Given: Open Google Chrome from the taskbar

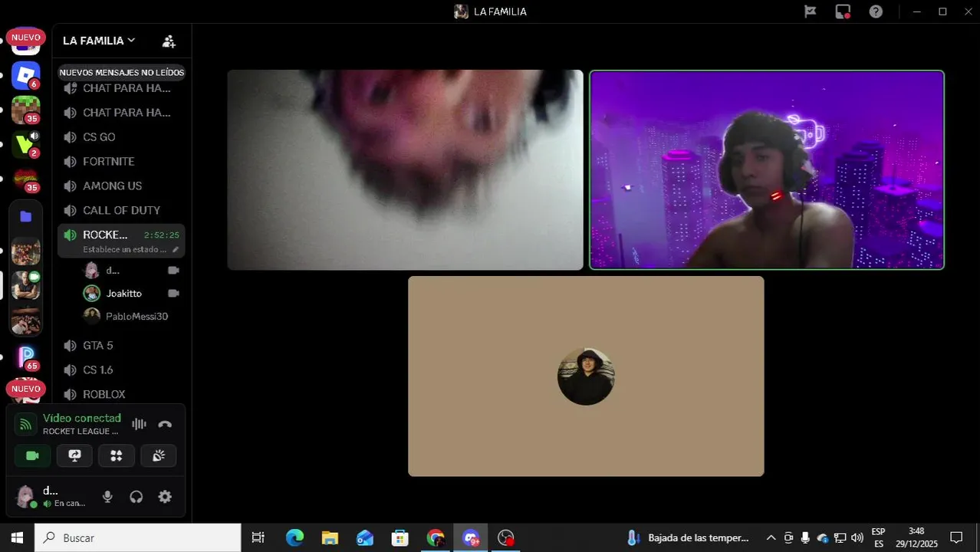Looking at the screenshot, I should (x=436, y=538).
